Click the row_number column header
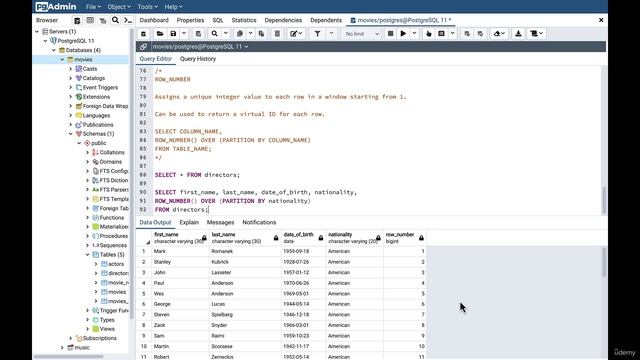This screenshot has width=640, height=360. tap(404, 238)
